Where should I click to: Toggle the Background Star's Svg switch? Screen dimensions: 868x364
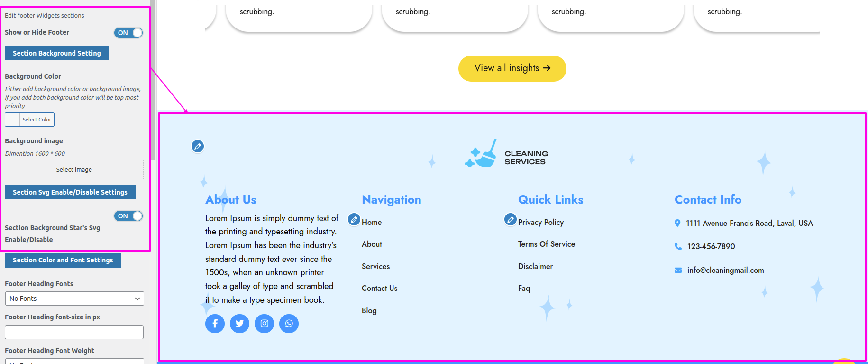pyautogui.click(x=128, y=216)
